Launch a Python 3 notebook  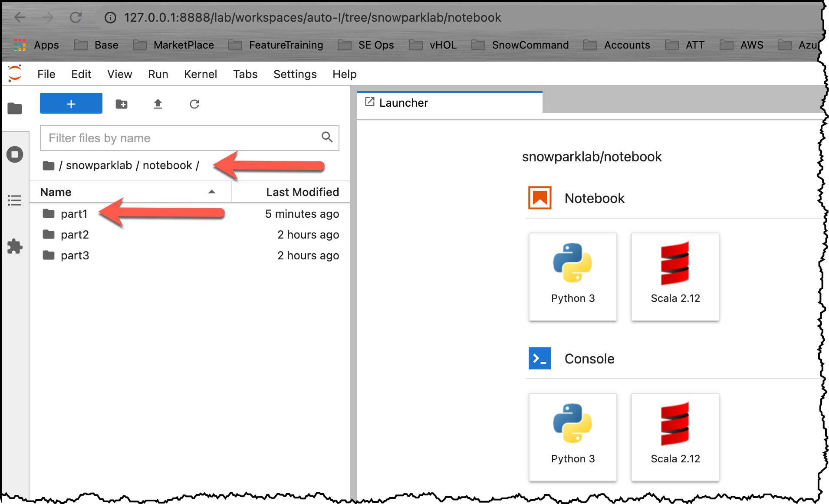pyautogui.click(x=573, y=277)
